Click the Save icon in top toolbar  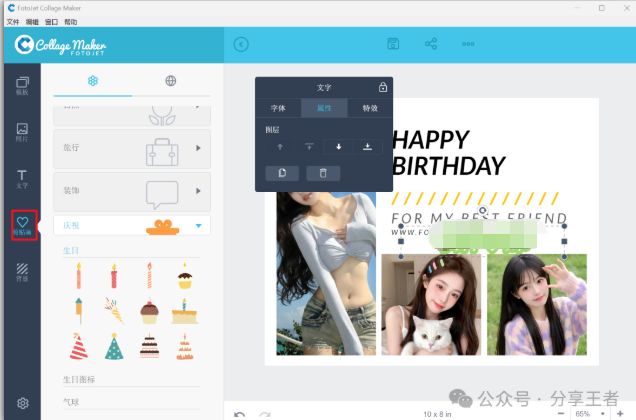[x=394, y=44]
